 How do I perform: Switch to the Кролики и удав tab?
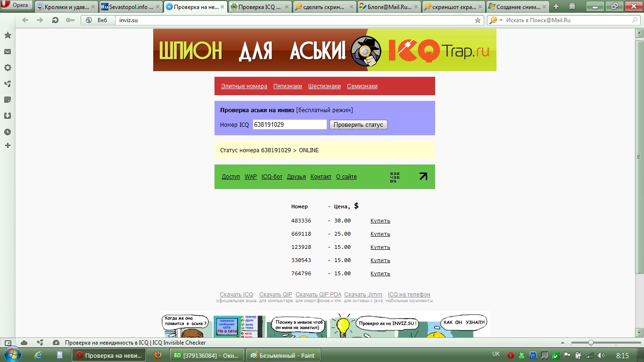pyautogui.click(x=66, y=7)
